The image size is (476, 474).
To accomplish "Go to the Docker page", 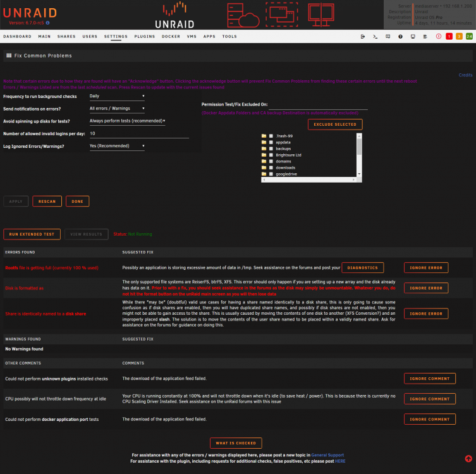I will pos(171,37).
